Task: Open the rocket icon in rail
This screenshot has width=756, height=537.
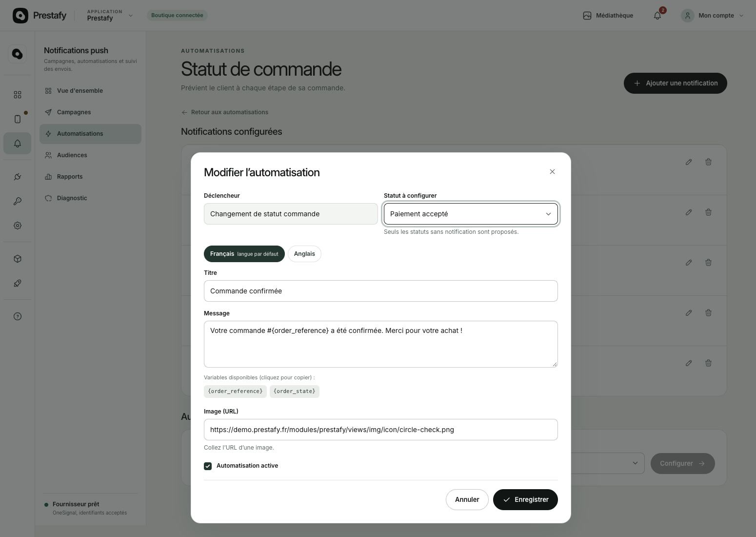Action: [18, 283]
